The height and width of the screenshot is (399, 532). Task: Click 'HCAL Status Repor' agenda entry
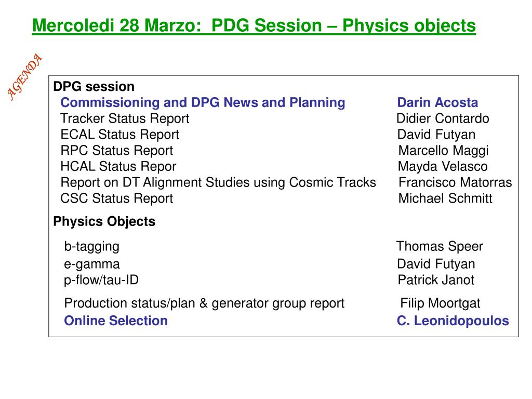point(118,166)
